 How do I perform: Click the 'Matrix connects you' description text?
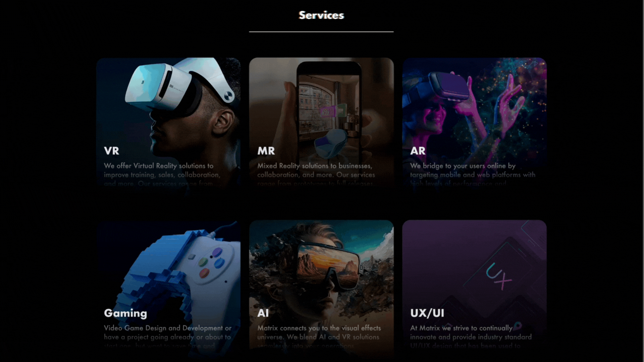click(x=319, y=337)
